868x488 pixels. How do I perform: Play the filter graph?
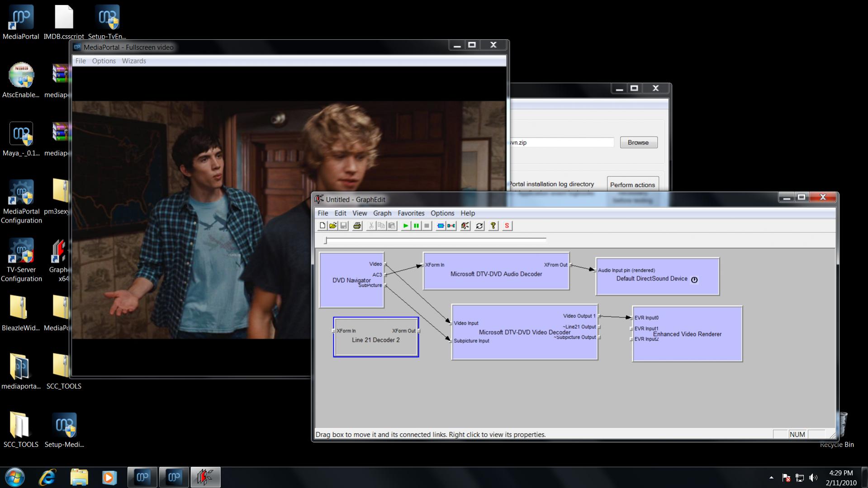pos(406,226)
